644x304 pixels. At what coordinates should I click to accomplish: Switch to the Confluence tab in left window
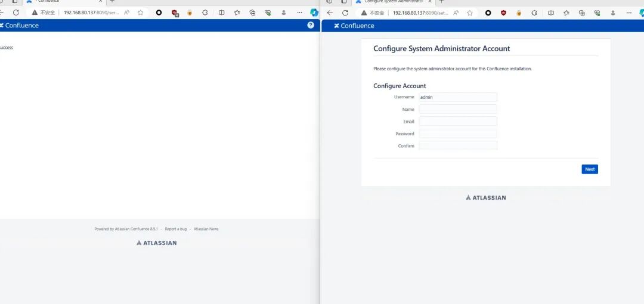(64, 2)
